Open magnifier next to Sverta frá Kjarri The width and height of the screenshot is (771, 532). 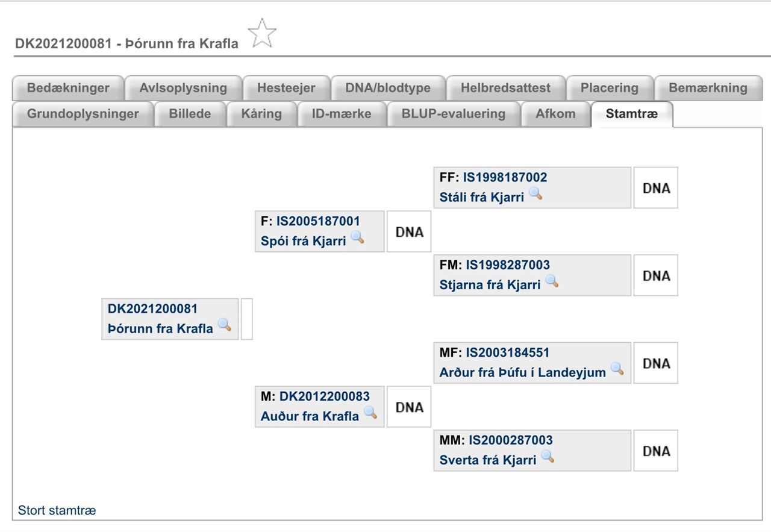click(548, 457)
